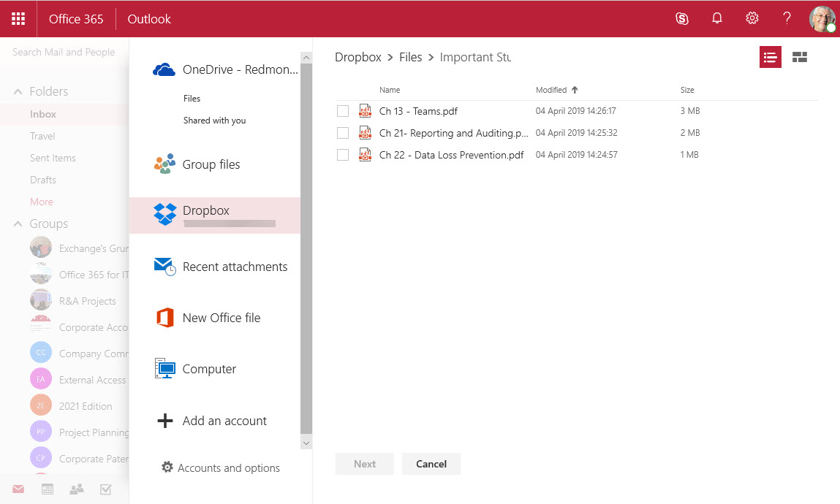Click the Search Mail and People box

tap(64, 52)
